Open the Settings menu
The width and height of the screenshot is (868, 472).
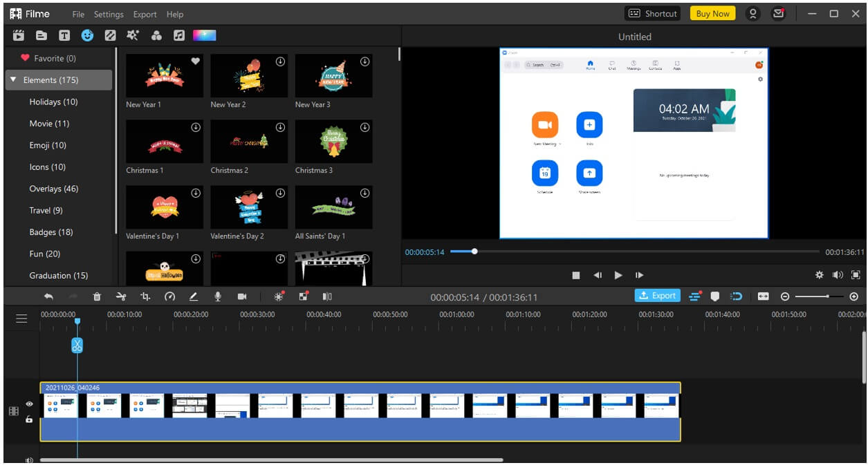(x=109, y=14)
